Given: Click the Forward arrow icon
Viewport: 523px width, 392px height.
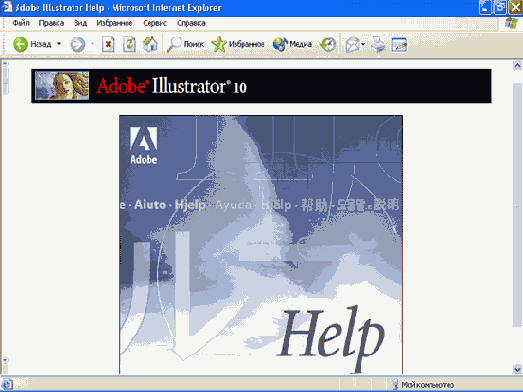Looking at the screenshot, I should 78,44.
